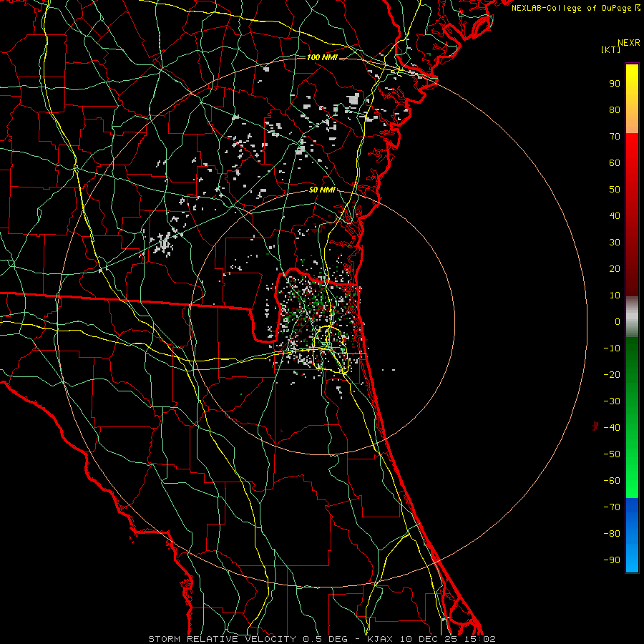Click the positive 60 velocity scale label
This screenshot has width=644, height=644.
point(615,162)
